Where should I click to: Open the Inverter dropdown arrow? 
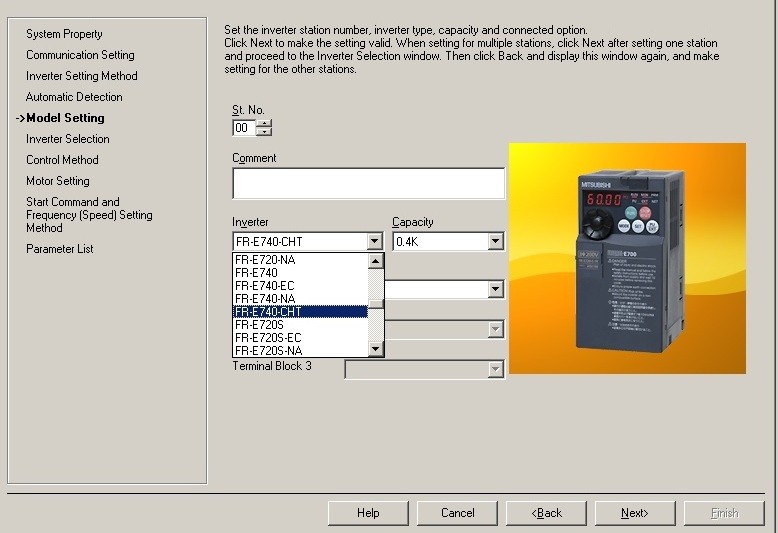click(x=374, y=241)
